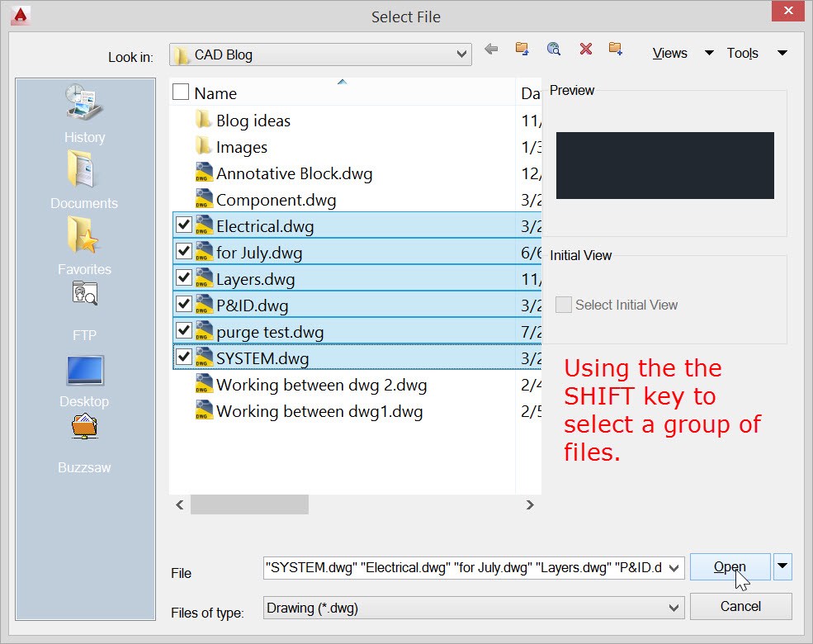Open the FTP location in sidebar
Screen dimensions: 813x644
(x=84, y=311)
